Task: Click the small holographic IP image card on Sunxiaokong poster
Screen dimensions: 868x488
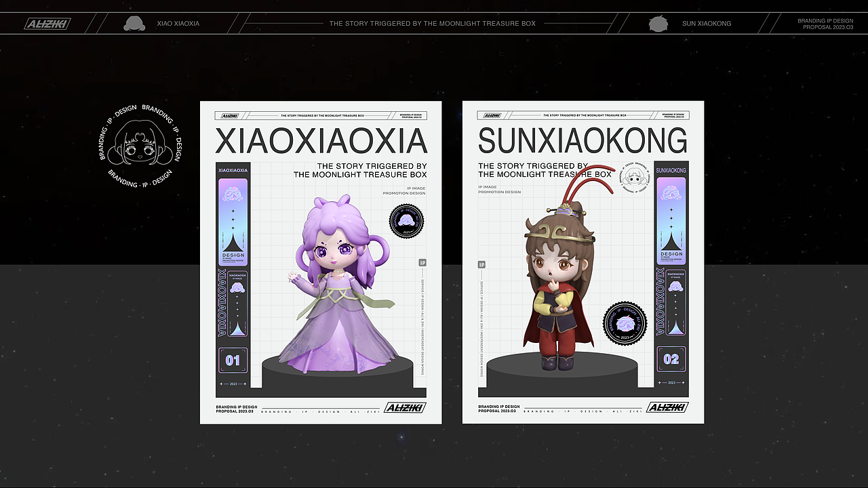Action: [675, 304]
